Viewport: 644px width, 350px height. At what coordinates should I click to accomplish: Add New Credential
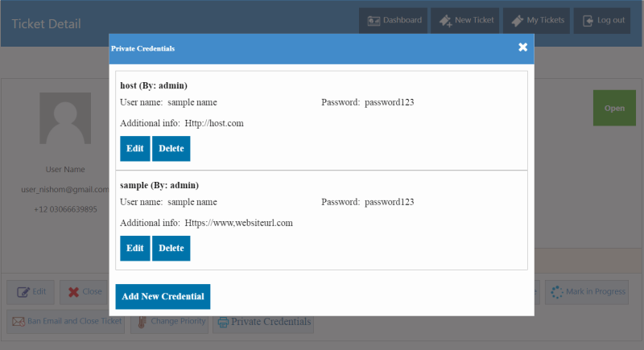[163, 297]
